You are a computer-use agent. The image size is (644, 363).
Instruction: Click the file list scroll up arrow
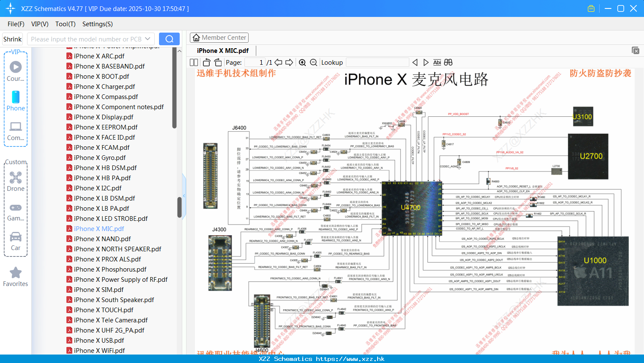179,51
